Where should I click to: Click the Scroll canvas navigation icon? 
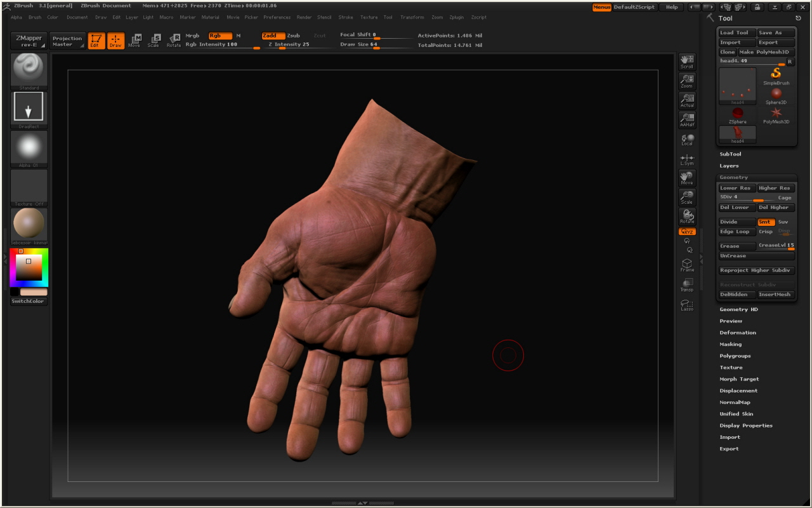coord(687,62)
